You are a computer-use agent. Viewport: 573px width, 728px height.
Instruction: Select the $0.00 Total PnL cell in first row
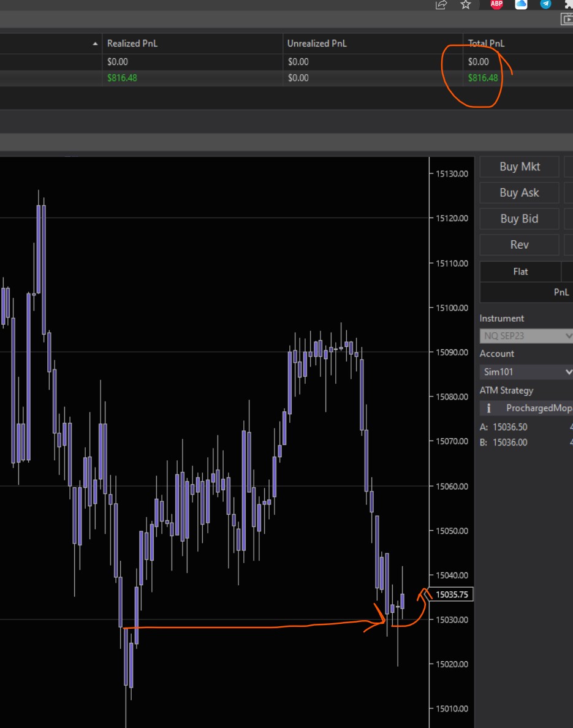tap(478, 62)
